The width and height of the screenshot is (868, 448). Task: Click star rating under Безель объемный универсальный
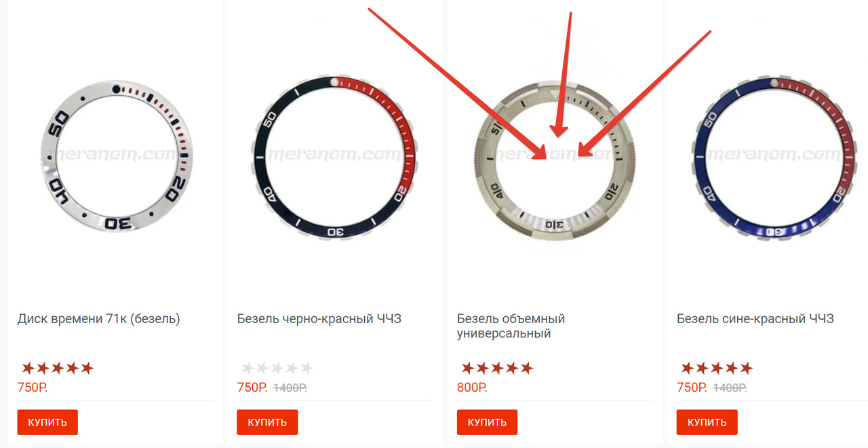point(497,369)
